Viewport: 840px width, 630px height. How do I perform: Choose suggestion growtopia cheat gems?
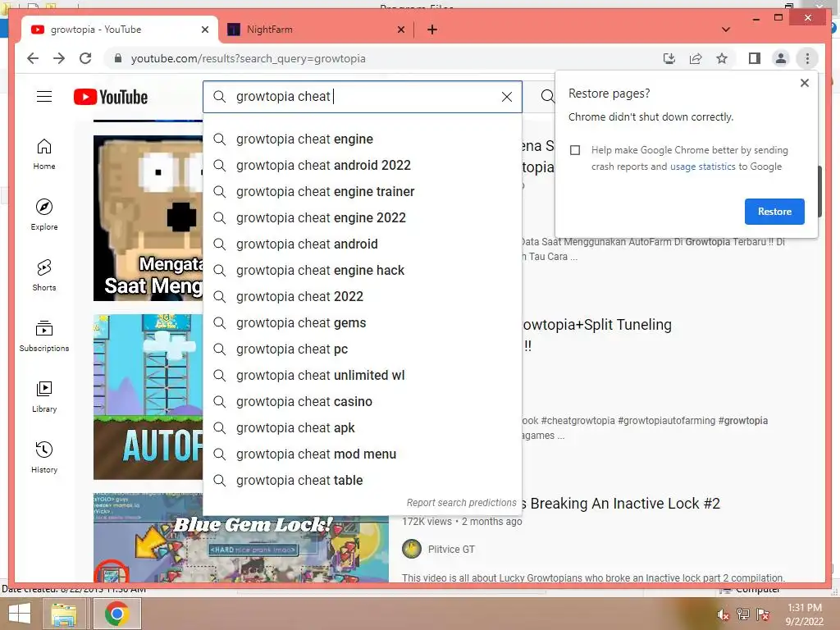[362, 323]
